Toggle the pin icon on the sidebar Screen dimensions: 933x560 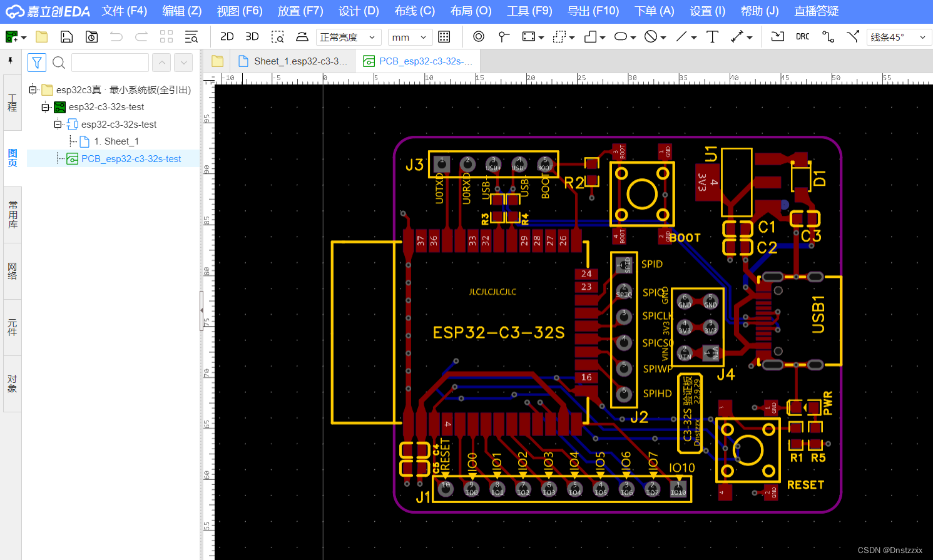(11, 61)
